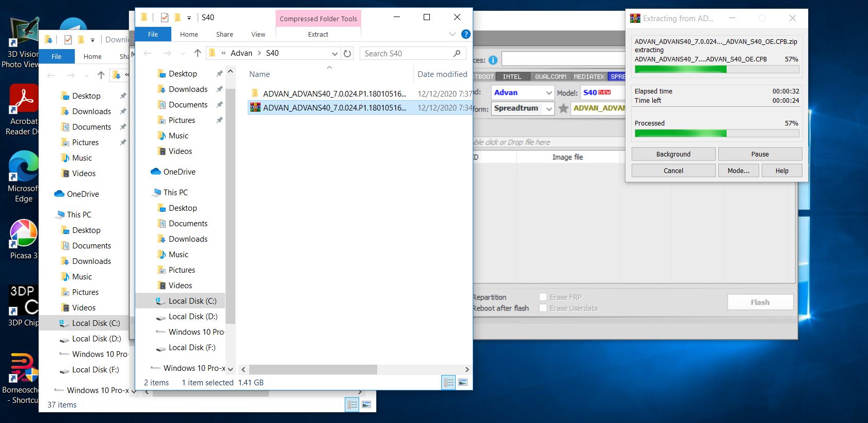Screen dimensions: 868x423
Task: Send the extraction to Background
Action: (x=673, y=154)
